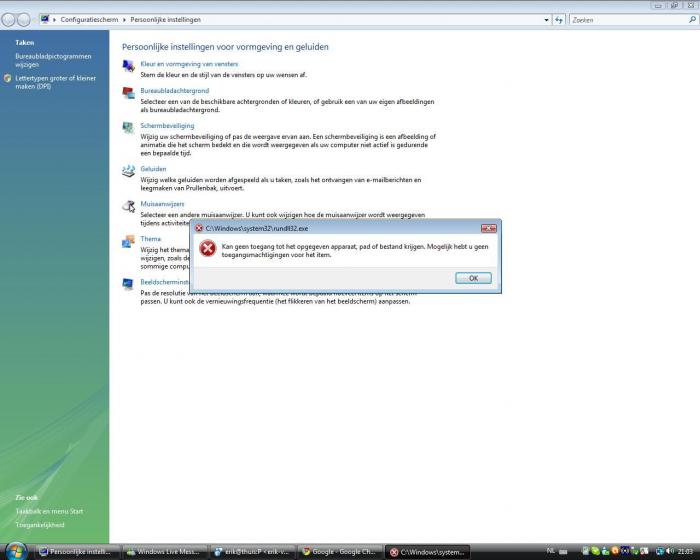Open the Thema link

point(150,238)
